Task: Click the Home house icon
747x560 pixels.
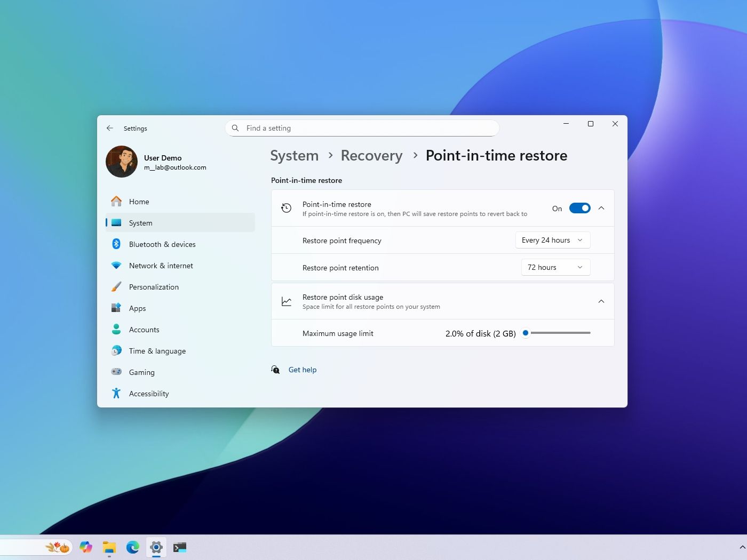Action: click(x=116, y=201)
